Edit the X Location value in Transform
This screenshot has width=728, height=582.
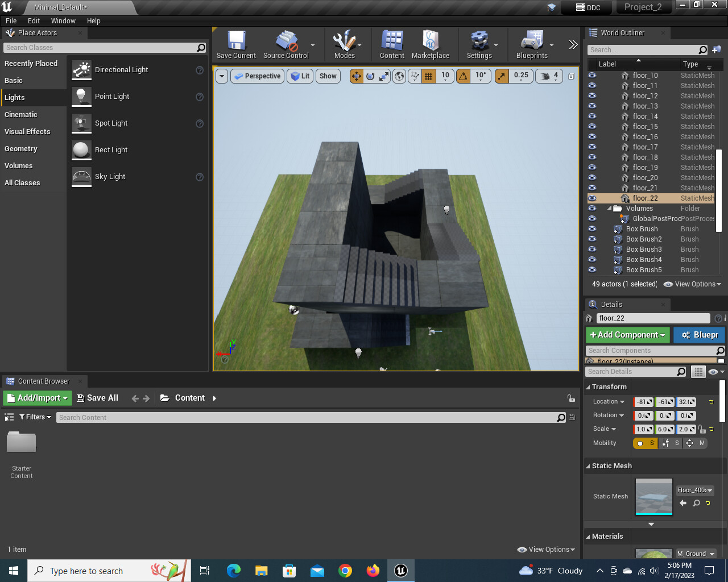point(643,401)
